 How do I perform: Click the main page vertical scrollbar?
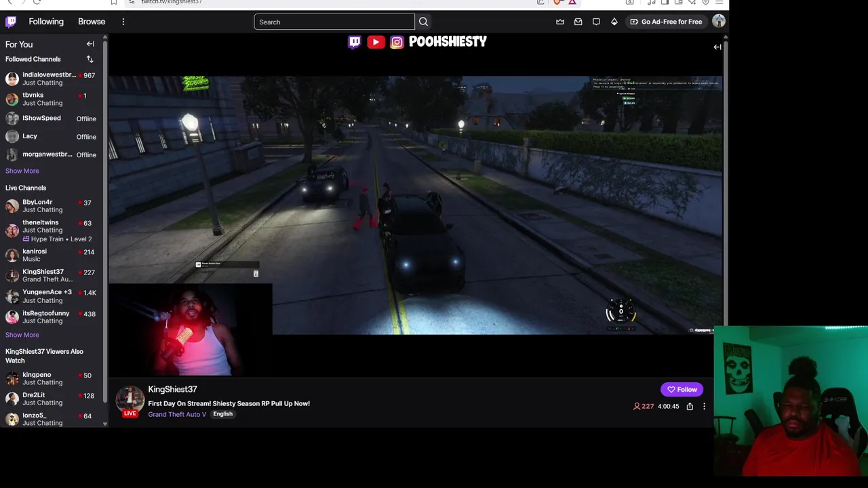point(725,183)
